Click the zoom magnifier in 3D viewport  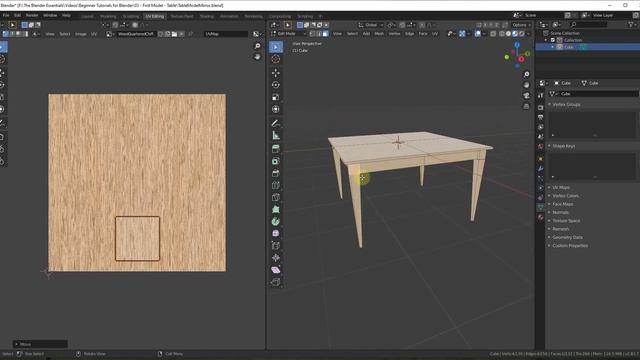pos(527,74)
